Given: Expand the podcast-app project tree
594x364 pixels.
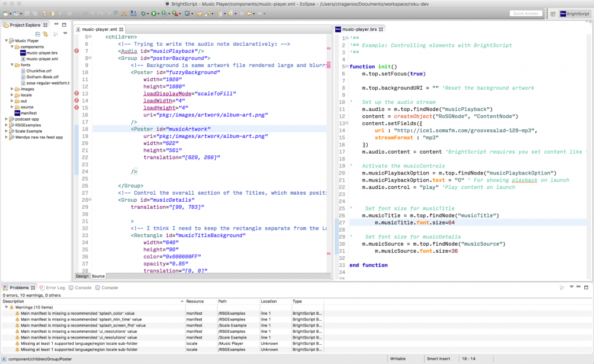Looking at the screenshot, I should pos(6,119).
